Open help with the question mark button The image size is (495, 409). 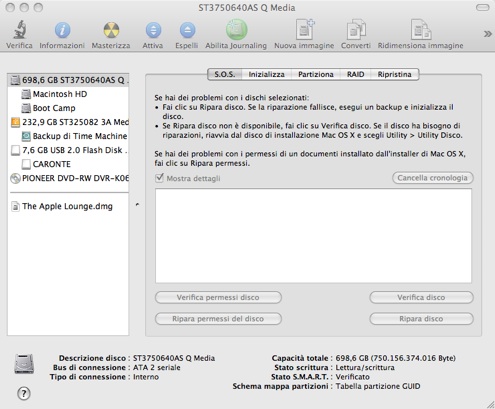23,394
